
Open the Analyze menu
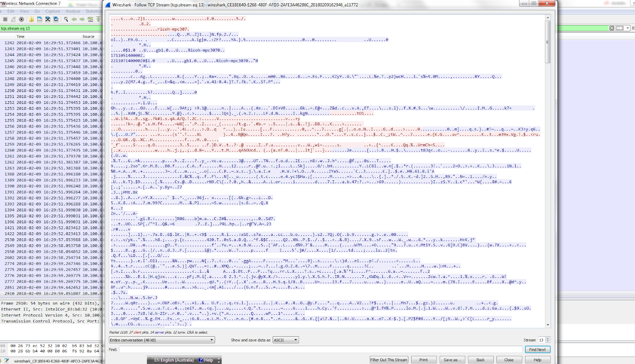coord(73,11)
